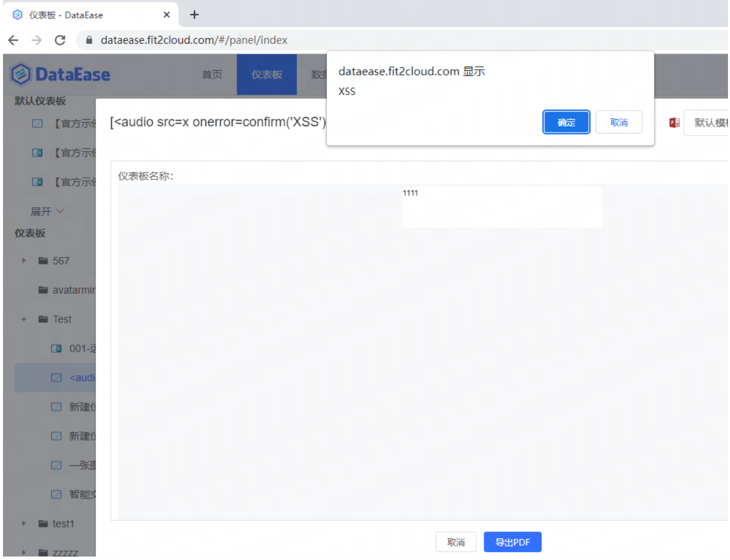
Task: Close the 仪表板 - DataEase browser tab
Action: click(x=167, y=15)
